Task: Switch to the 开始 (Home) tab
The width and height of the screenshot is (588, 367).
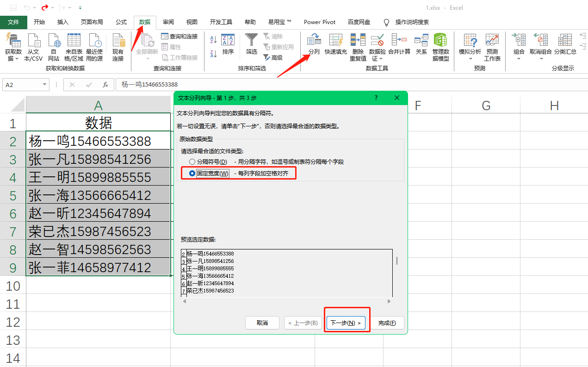Action: (39, 22)
